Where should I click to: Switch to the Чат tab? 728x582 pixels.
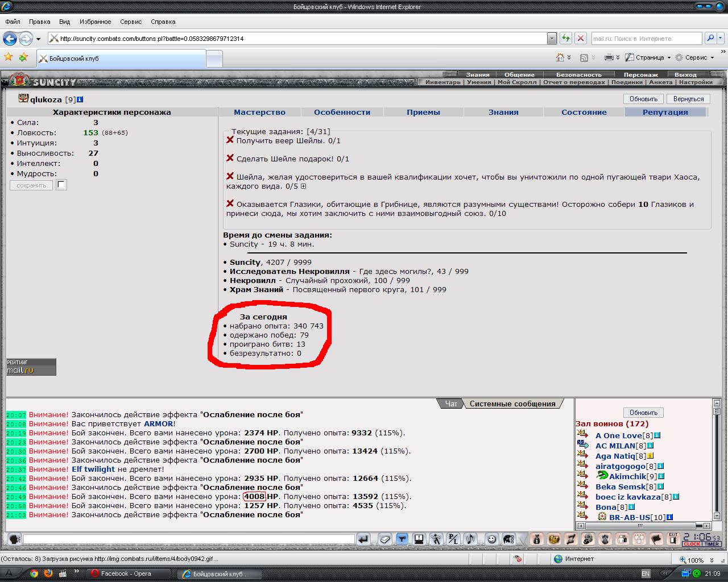(451, 404)
